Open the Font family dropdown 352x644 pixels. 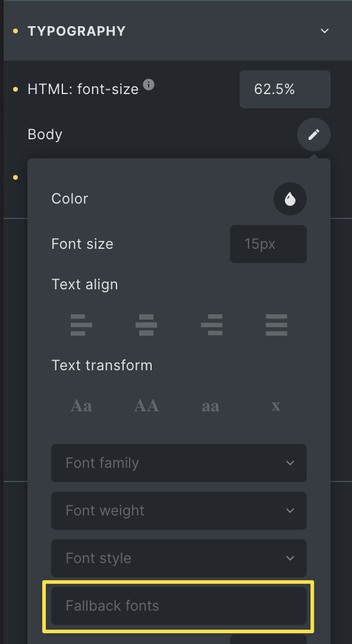pyautogui.click(x=179, y=463)
